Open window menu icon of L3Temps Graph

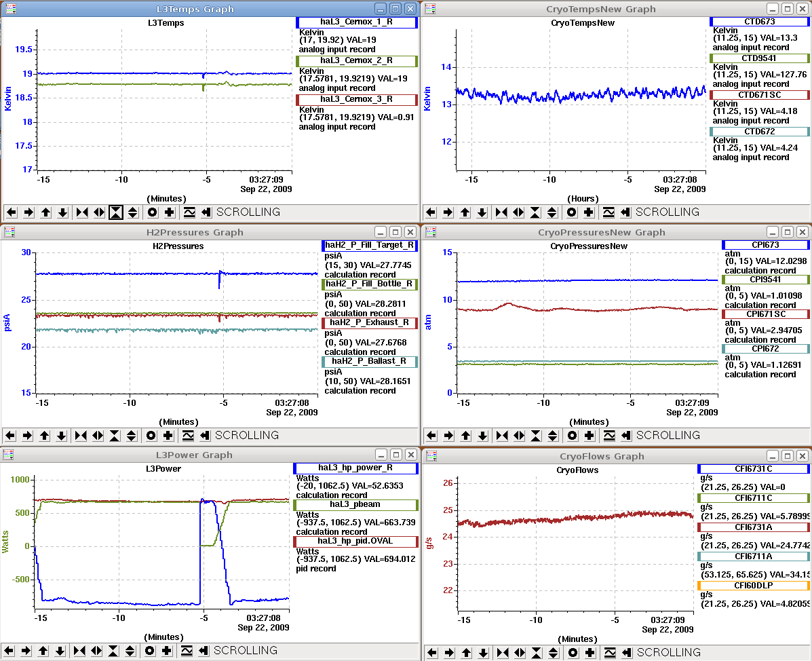10,9
